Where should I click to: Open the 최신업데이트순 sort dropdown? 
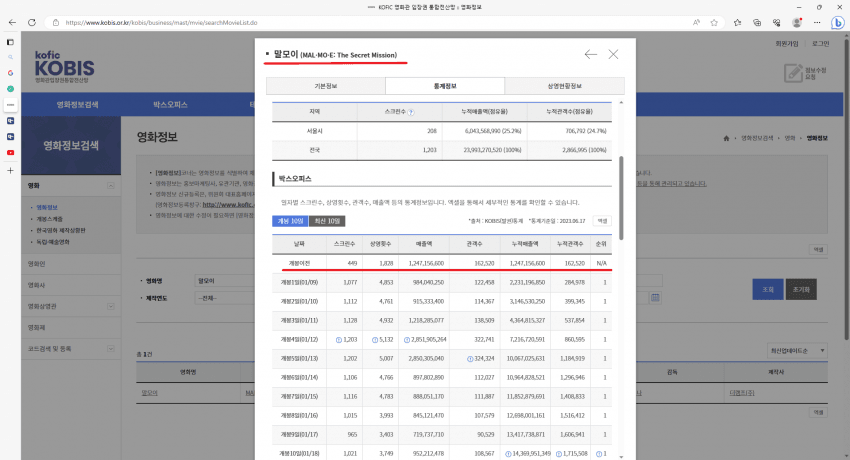(x=797, y=351)
